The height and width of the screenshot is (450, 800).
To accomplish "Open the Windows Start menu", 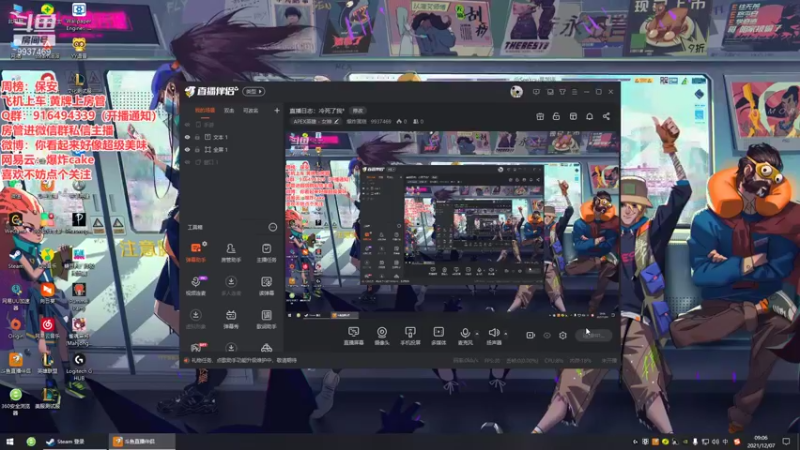I will 10,441.
